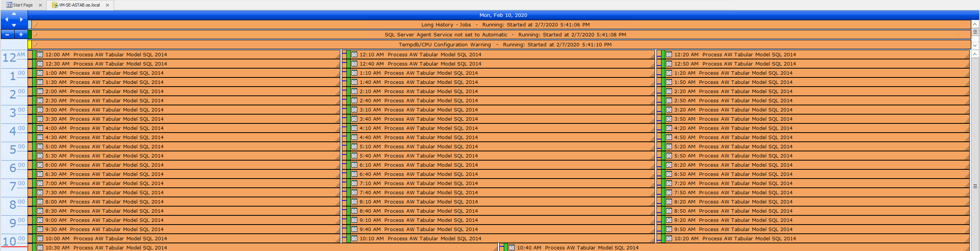The height and width of the screenshot is (251, 980).
Task: Click the VM-SE-ASTAB.se.local tab database icon
Action: (x=55, y=5)
